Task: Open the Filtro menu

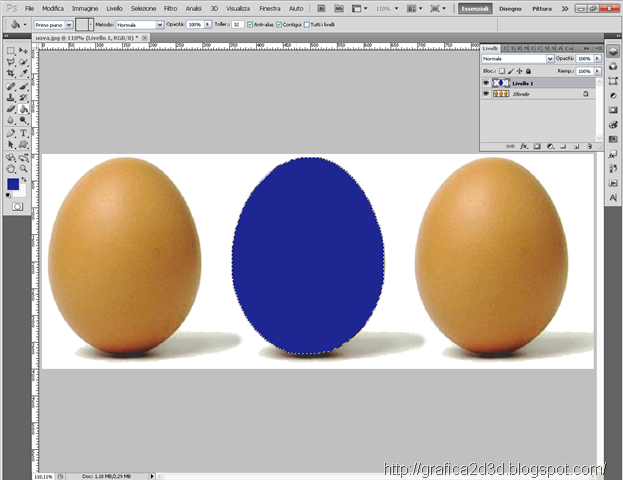Action: click(170, 8)
